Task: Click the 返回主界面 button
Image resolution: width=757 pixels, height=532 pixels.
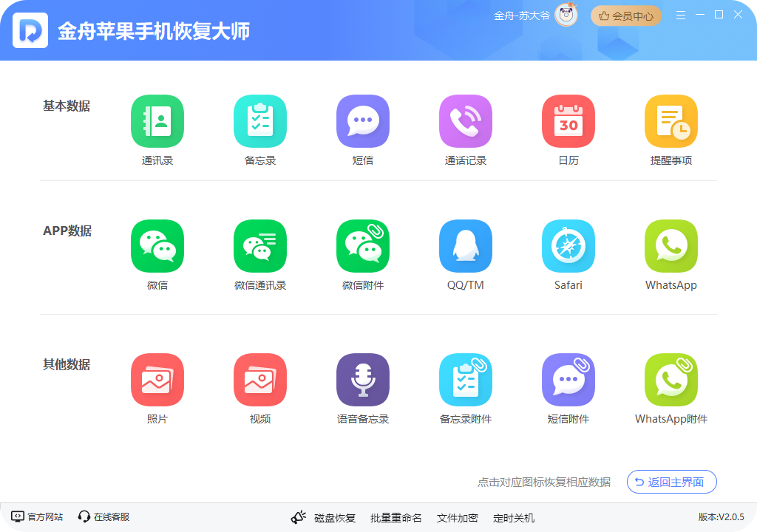Action: click(671, 482)
